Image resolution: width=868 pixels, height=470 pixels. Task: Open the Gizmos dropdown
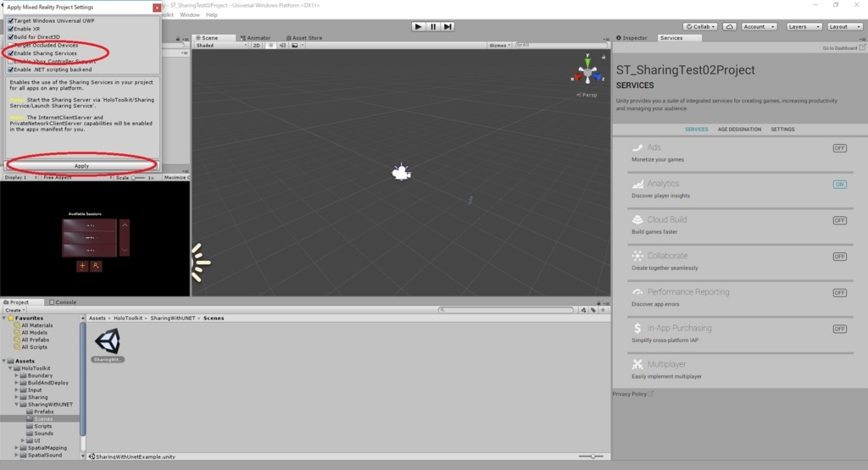point(499,46)
